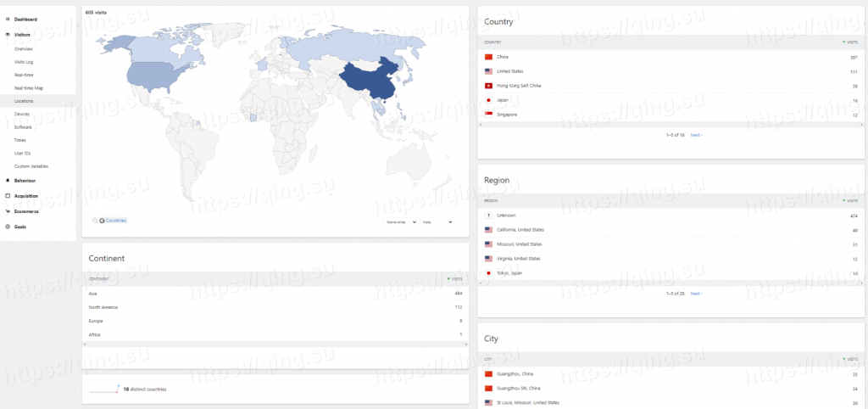Open the Visits Log menu item
868x409 pixels.
point(24,62)
